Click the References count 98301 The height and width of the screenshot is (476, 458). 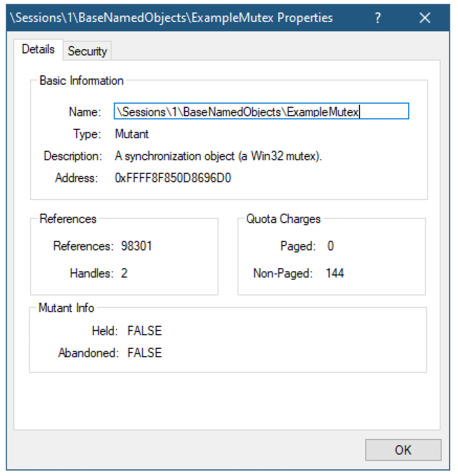[x=136, y=246]
